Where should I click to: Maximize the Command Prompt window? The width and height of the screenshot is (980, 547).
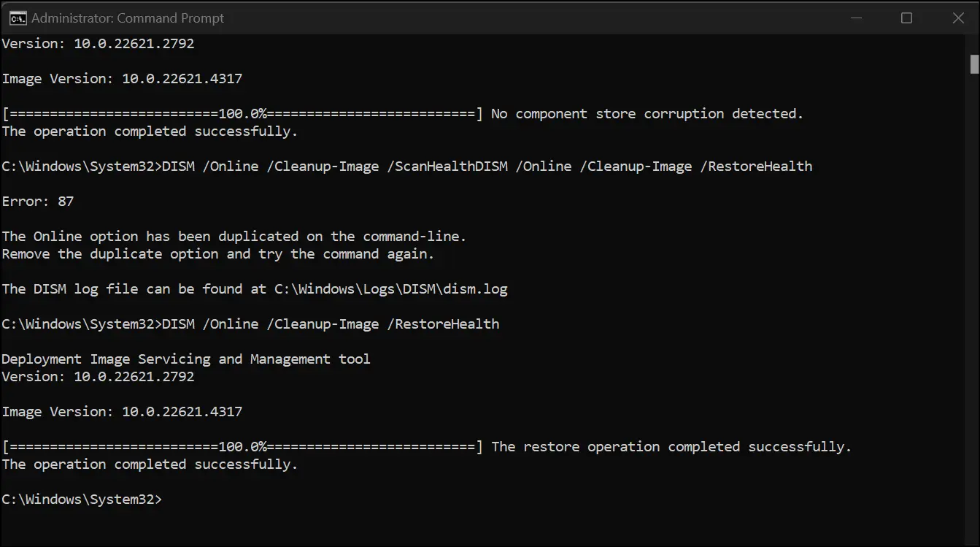907,18
